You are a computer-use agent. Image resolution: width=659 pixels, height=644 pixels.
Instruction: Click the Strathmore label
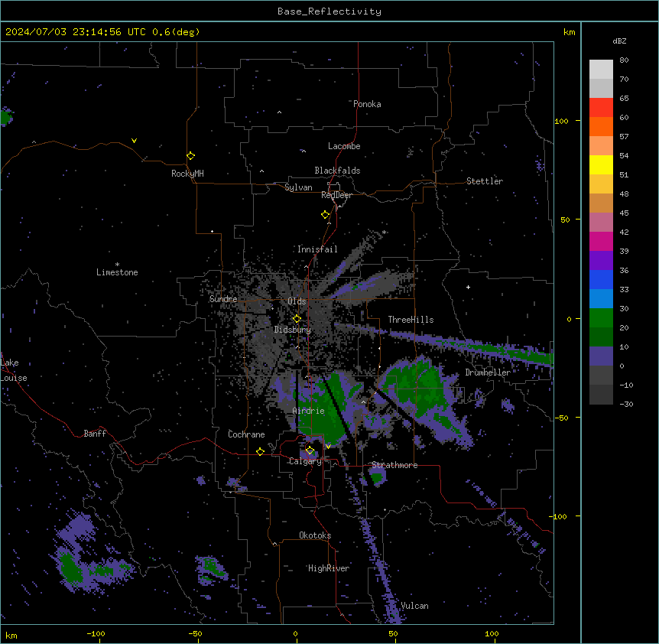click(394, 465)
